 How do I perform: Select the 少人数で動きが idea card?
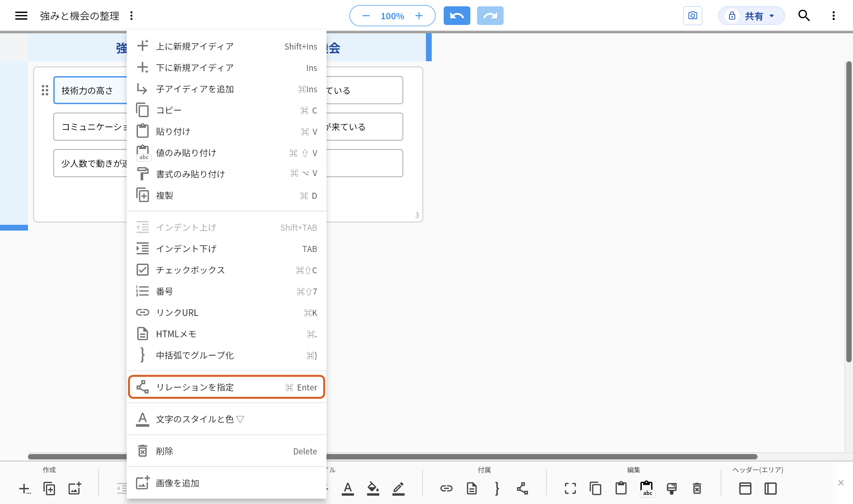pyautogui.click(x=90, y=163)
